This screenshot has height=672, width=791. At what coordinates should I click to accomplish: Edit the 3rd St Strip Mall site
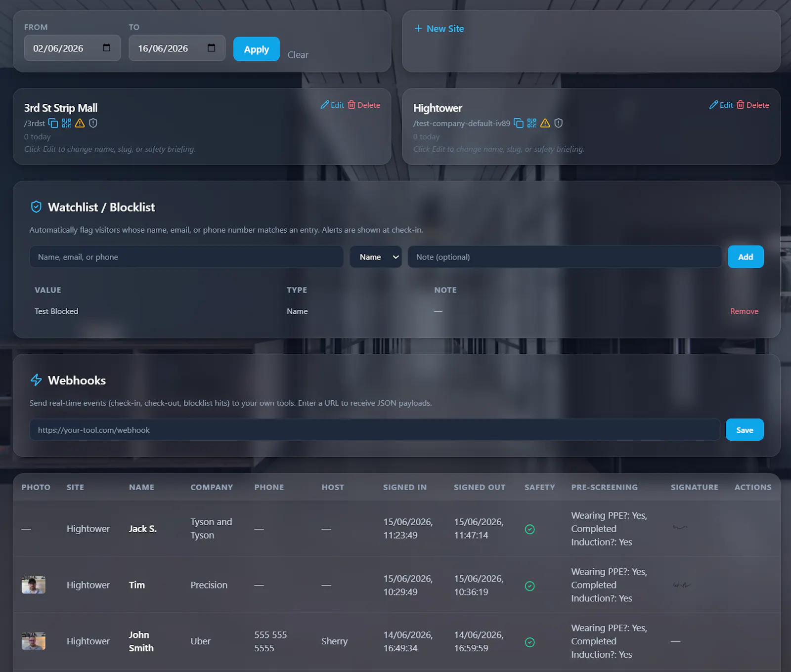point(332,105)
